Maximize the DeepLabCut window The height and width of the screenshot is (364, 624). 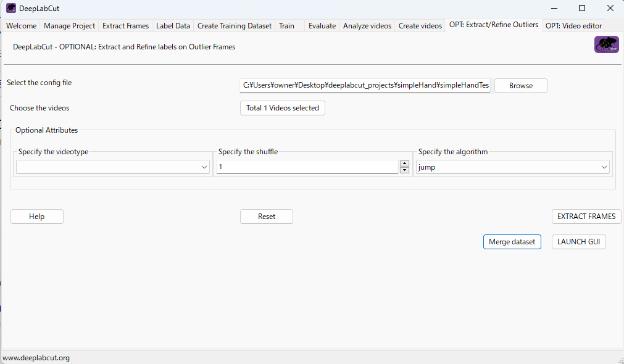point(582,9)
